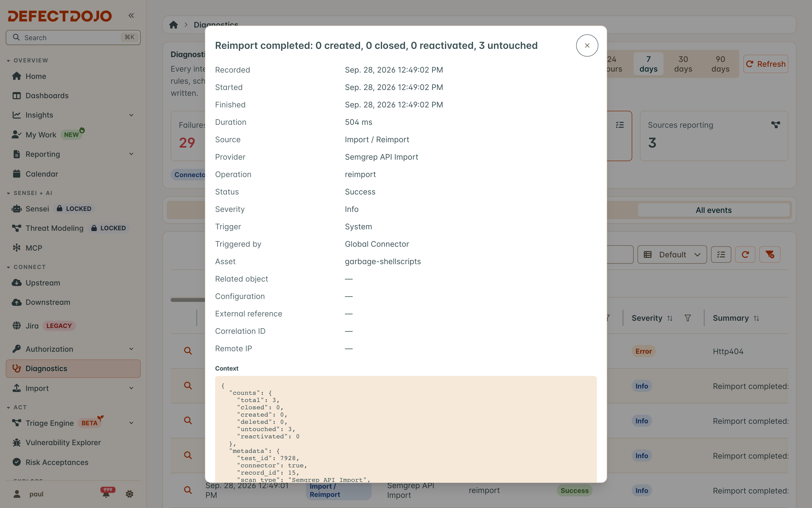Click the Diagnostics stethoscope icon
This screenshot has width=812, height=508.
point(16,368)
